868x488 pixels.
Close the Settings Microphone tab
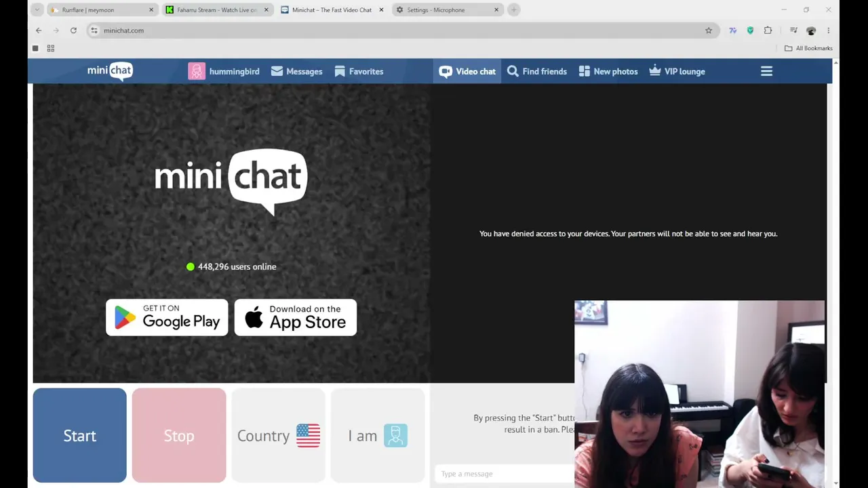(496, 9)
